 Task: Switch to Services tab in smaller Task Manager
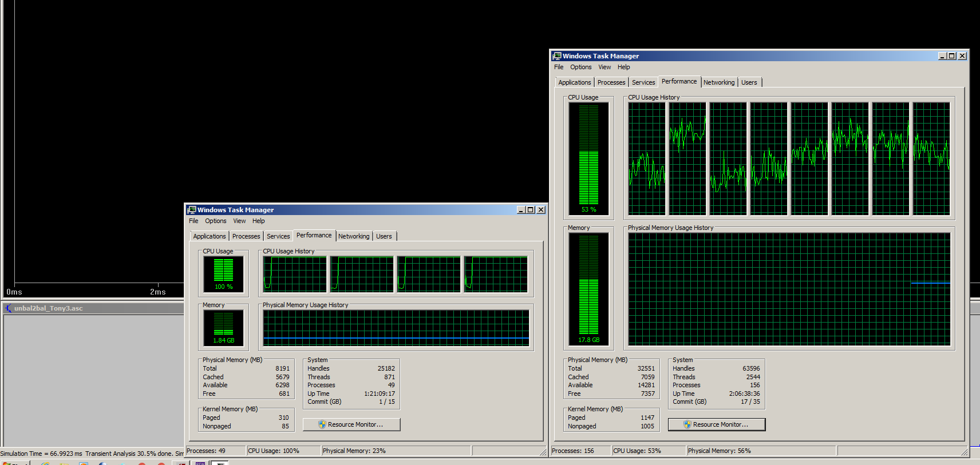[278, 236]
